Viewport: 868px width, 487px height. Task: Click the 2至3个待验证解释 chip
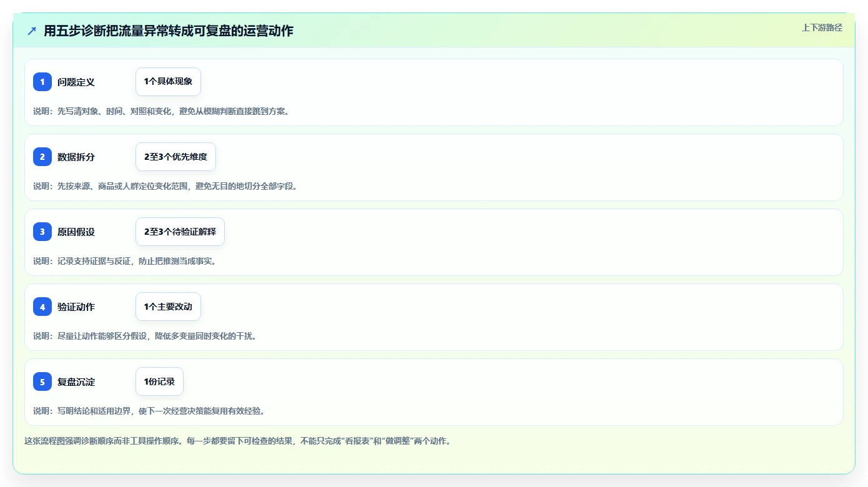tap(180, 232)
